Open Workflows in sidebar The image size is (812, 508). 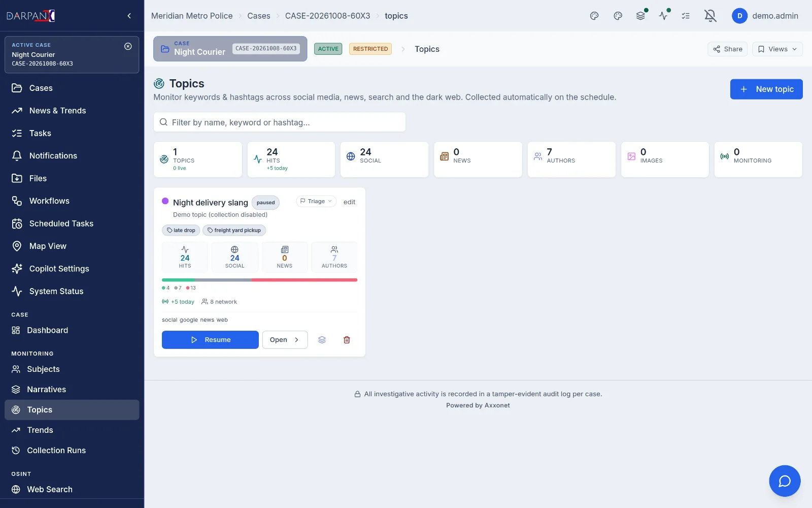[x=72, y=201]
